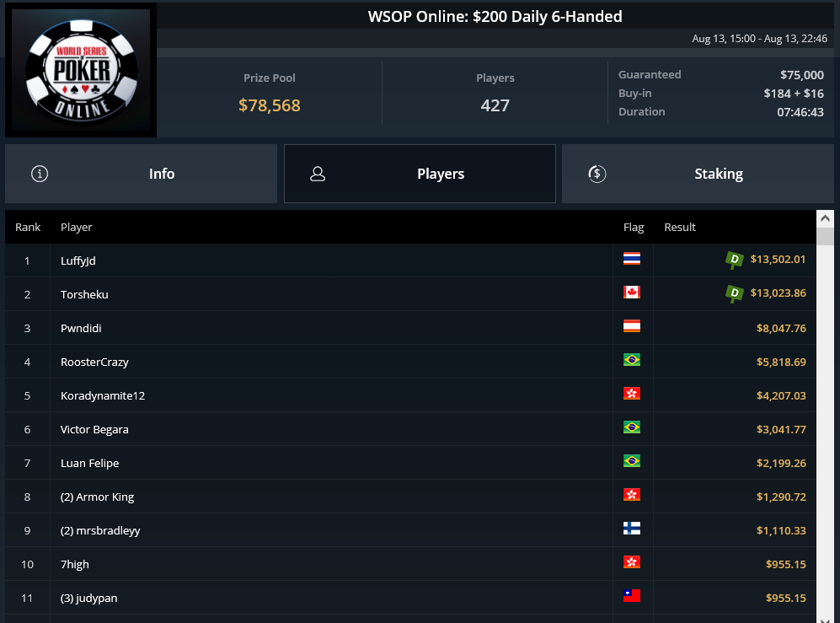Click the prize pool value $78,568

pyautogui.click(x=270, y=105)
